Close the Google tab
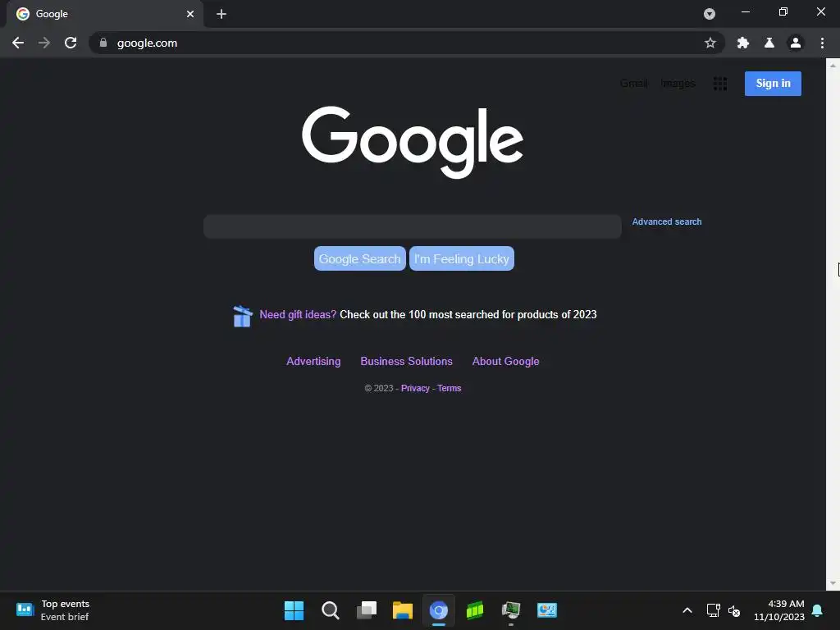This screenshot has height=630, width=840. (190, 14)
